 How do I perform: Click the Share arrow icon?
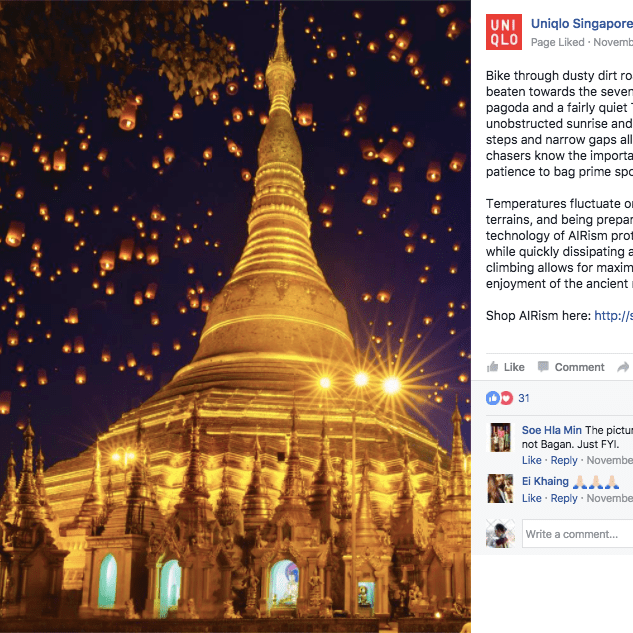click(623, 367)
